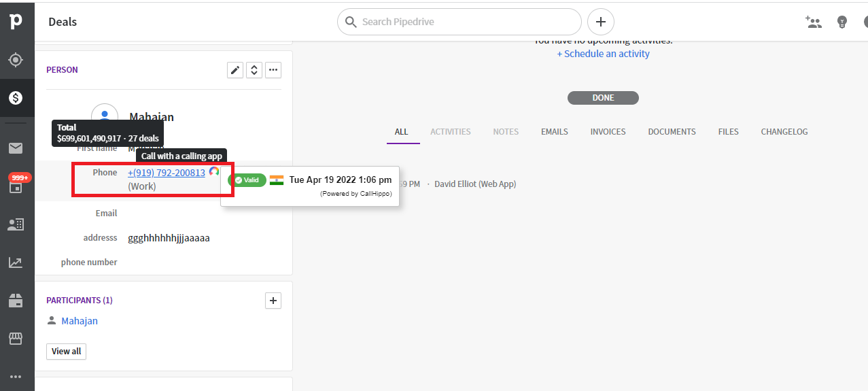The height and width of the screenshot is (391, 868).
Task: Click the View all participants button
Action: pyautogui.click(x=66, y=352)
